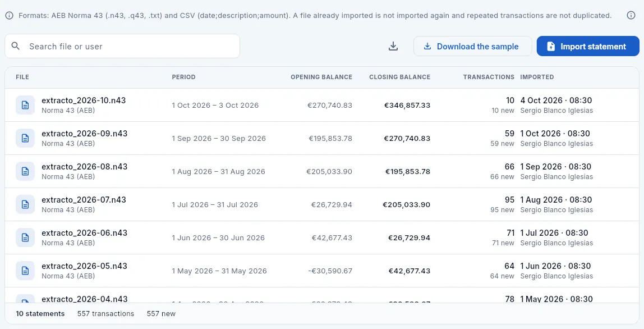Click the info icon at the banner's far end
This screenshot has height=329, width=644.
coord(631,16)
